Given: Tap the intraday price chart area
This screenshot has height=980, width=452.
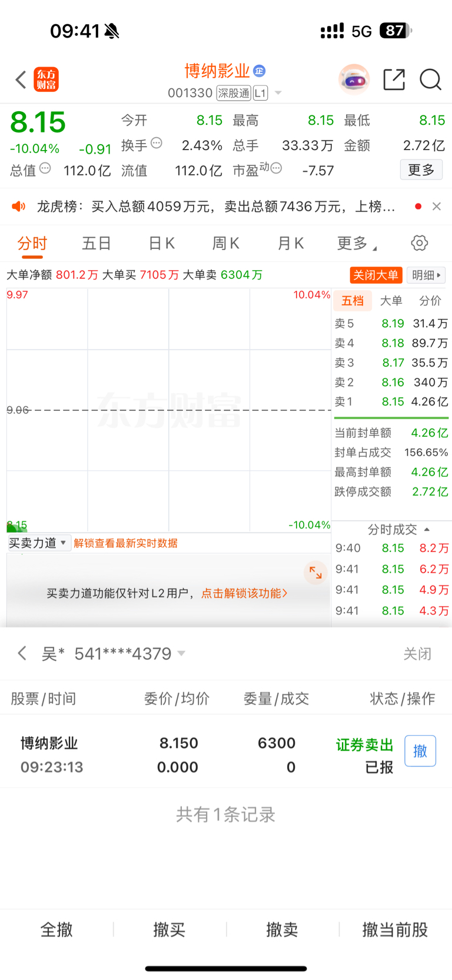Looking at the screenshot, I should pos(168,410).
